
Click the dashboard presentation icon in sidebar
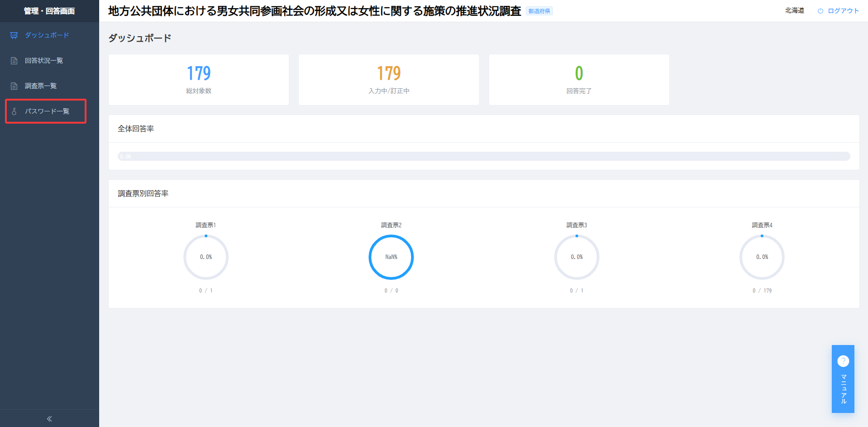pos(14,35)
